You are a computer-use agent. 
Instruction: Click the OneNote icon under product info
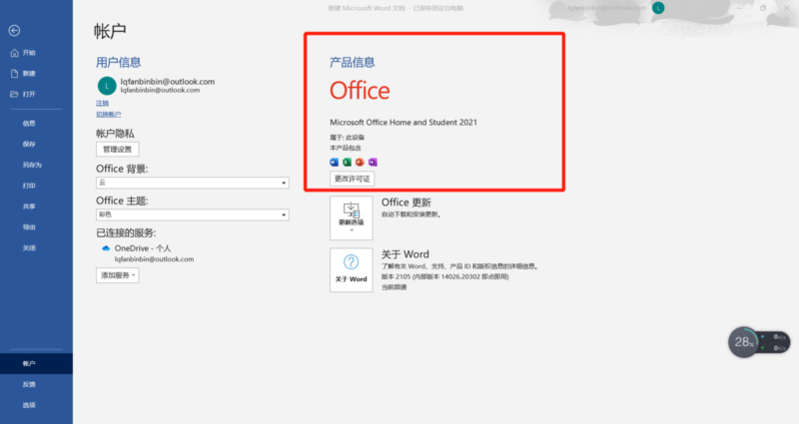[372, 162]
